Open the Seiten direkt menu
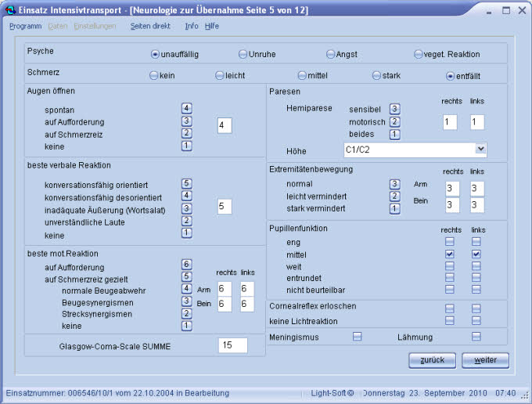The image size is (532, 404). coord(150,26)
